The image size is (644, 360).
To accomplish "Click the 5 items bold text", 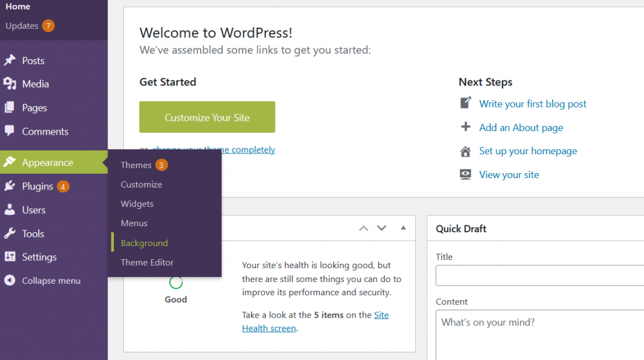I will click(328, 315).
